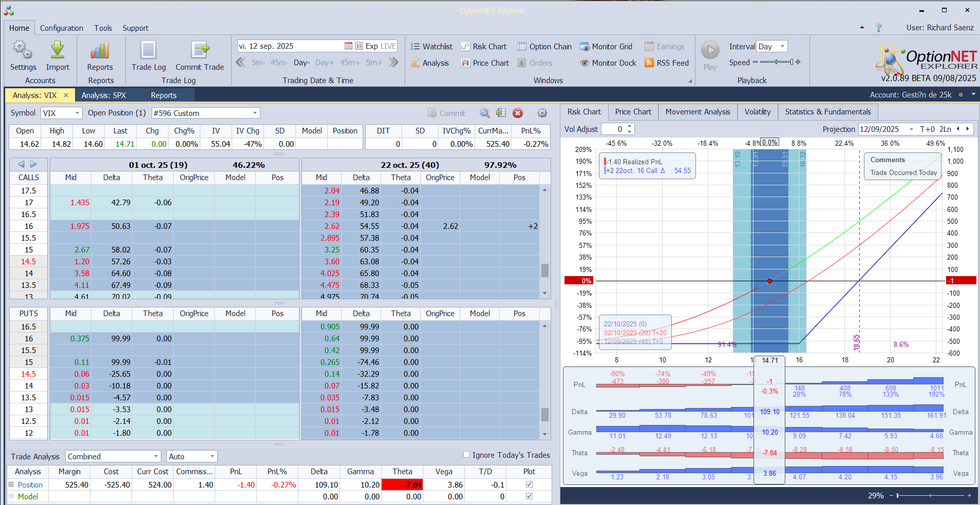Open the Analysis sigma window

click(x=430, y=63)
